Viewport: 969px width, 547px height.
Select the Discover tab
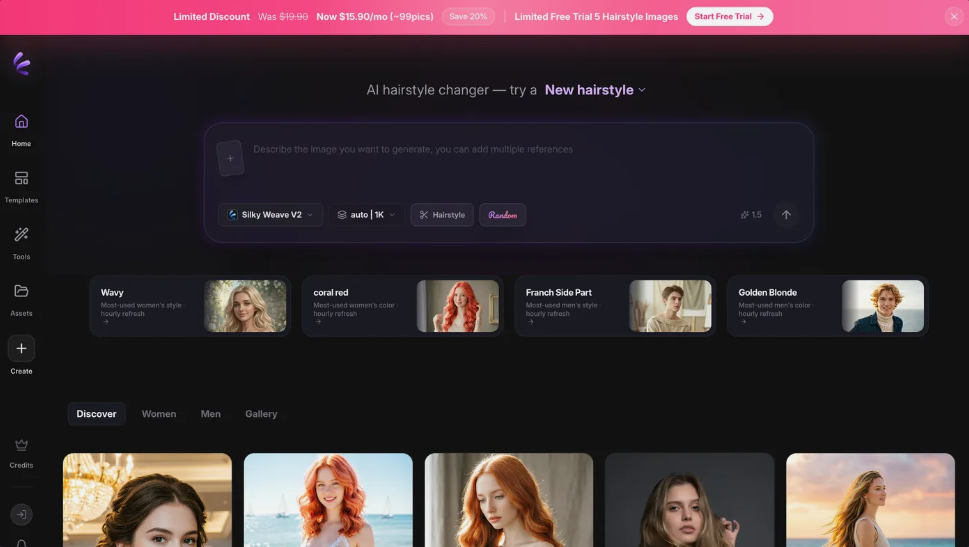pyautogui.click(x=96, y=414)
